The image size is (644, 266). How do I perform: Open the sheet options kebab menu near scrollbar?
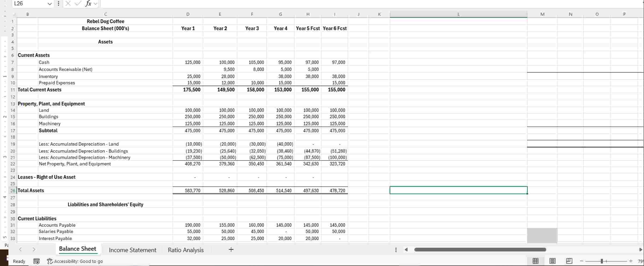(396, 250)
